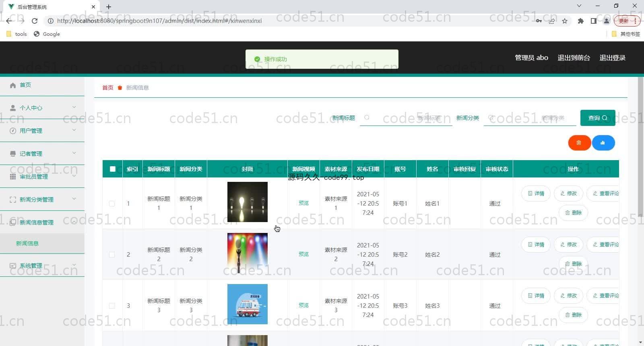Expand 新闻分类管理 menu chevron
644x346 pixels.
pyautogui.click(x=74, y=199)
